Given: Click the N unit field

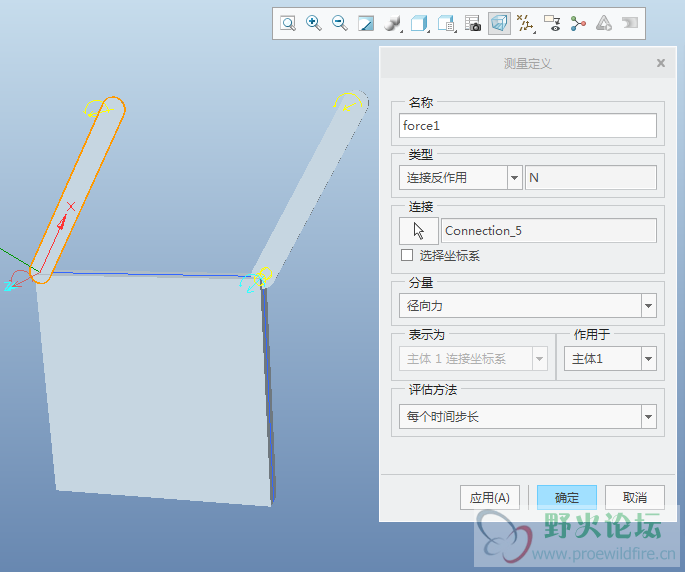Looking at the screenshot, I should point(591,178).
